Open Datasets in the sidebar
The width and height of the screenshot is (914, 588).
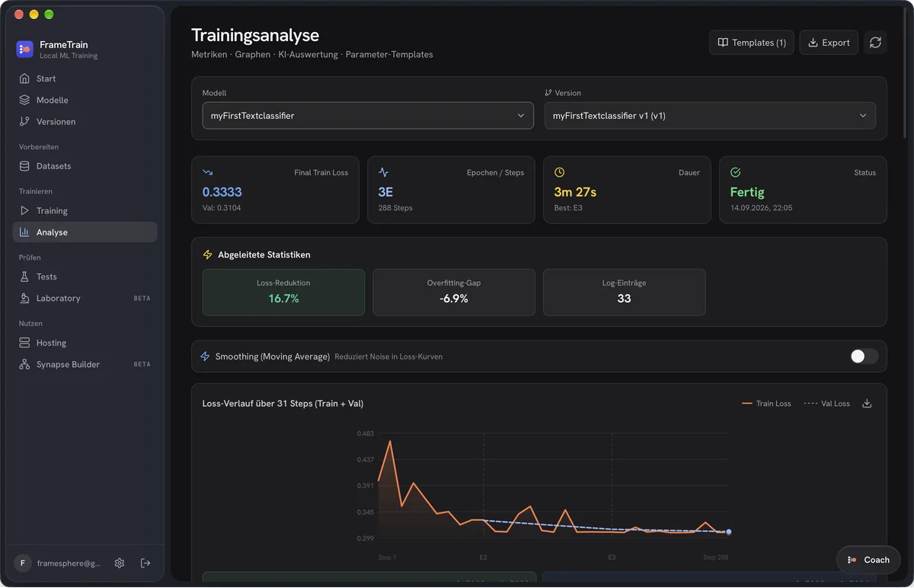coord(85,166)
